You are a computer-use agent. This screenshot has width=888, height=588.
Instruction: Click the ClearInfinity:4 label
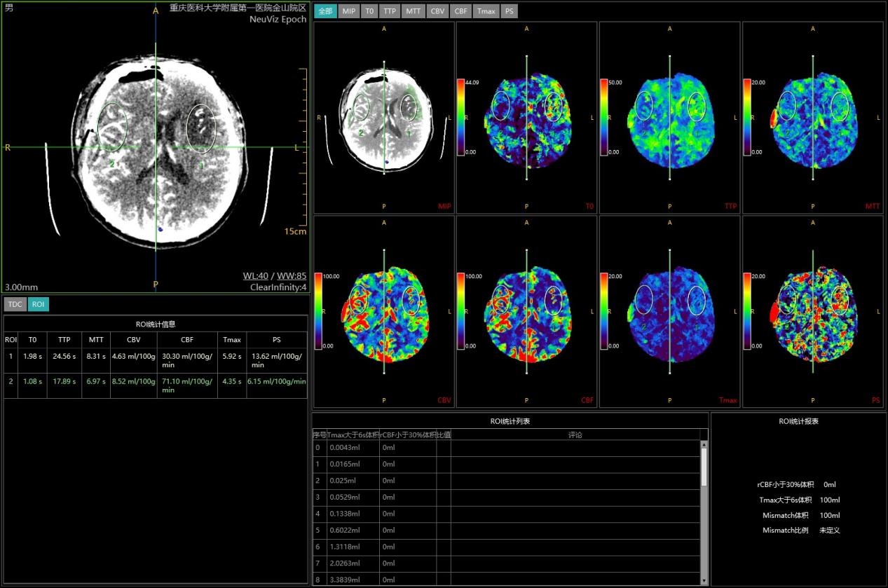pos(278,287)
